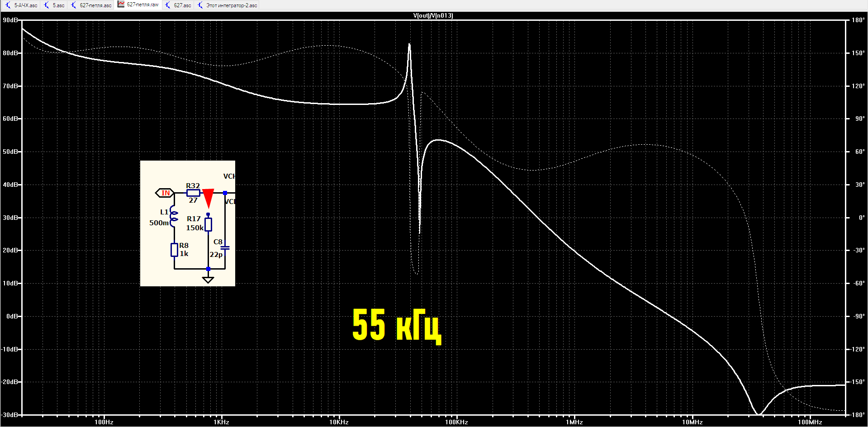Click the positive 180° phase axis label
This screenshot has width=868, height=427.
(858, 20)
